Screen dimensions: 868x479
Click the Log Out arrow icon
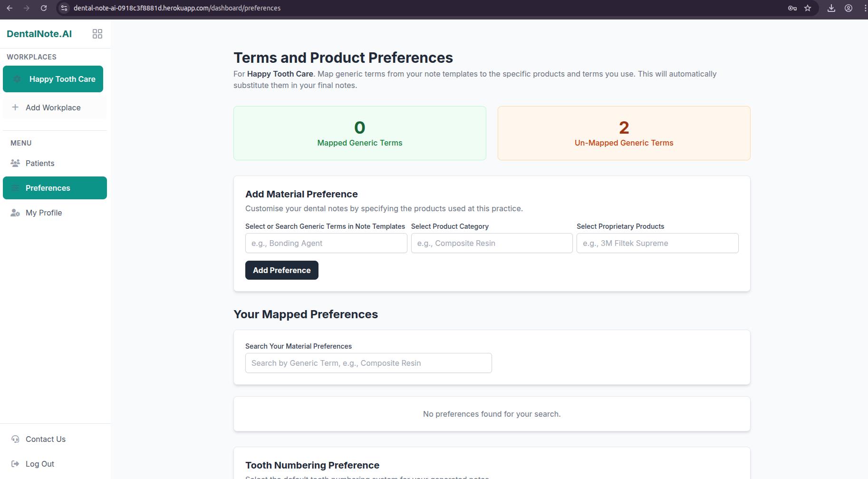(15, 464)
